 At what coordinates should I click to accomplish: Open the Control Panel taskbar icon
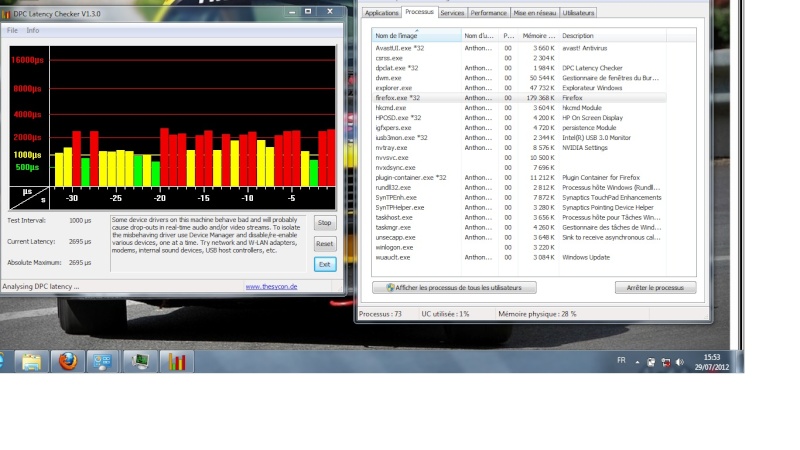(102, 362)
